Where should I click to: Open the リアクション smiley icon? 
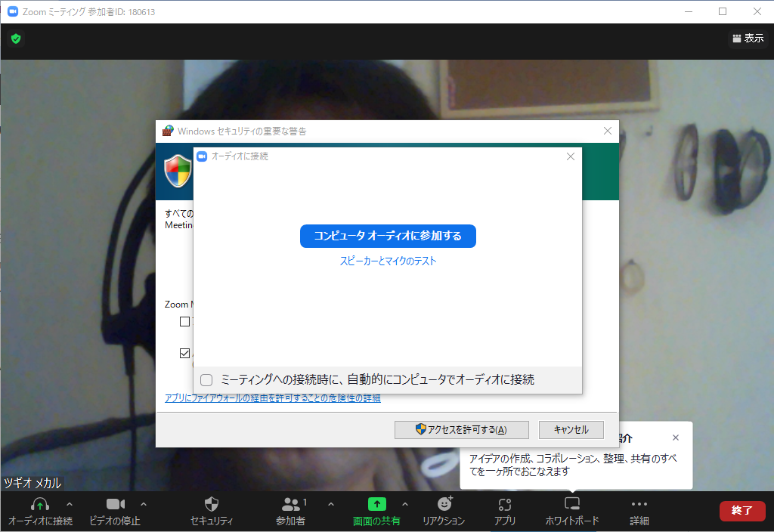(x=444, y=504)
